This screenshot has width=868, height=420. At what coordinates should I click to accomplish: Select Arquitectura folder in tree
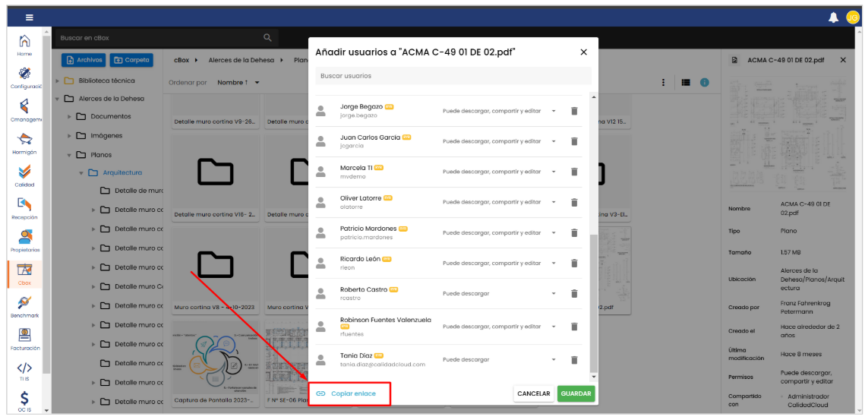[x=122, y=172]
